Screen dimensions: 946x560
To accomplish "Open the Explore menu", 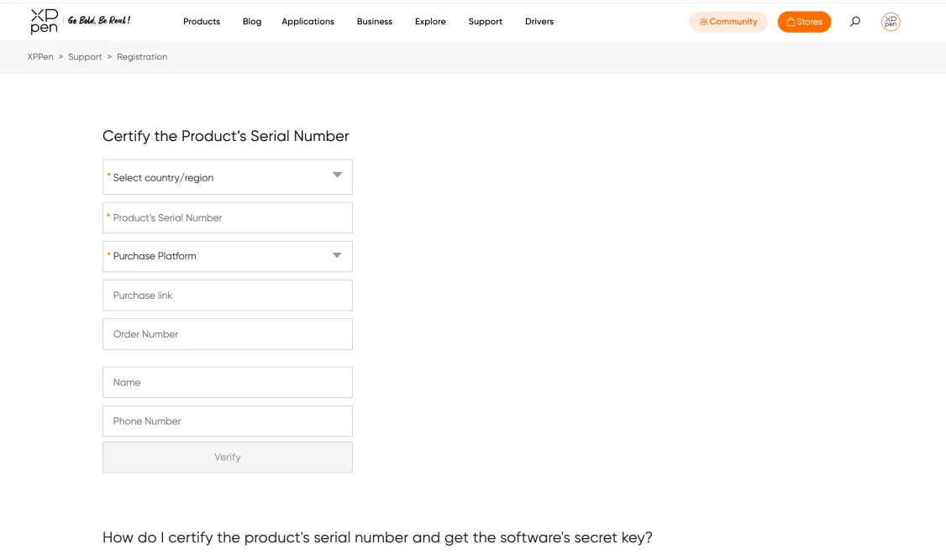I will [430, 22].
